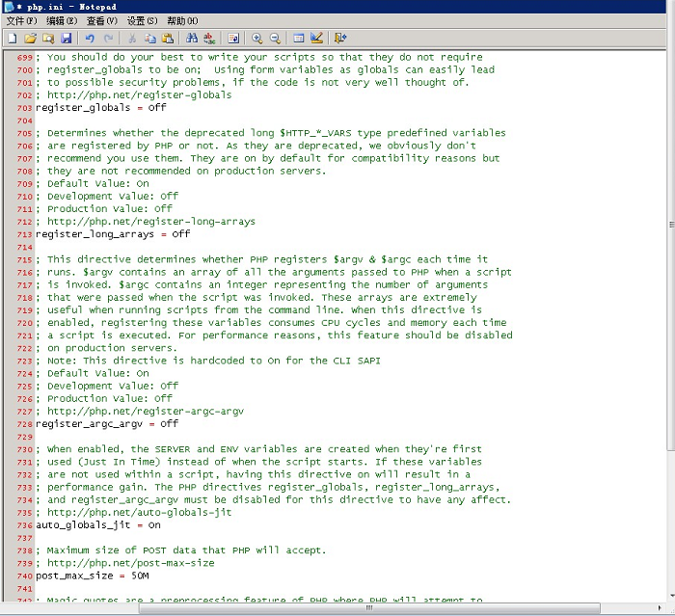Click line 726 '; Production Value: Off'

coord(104,398)
